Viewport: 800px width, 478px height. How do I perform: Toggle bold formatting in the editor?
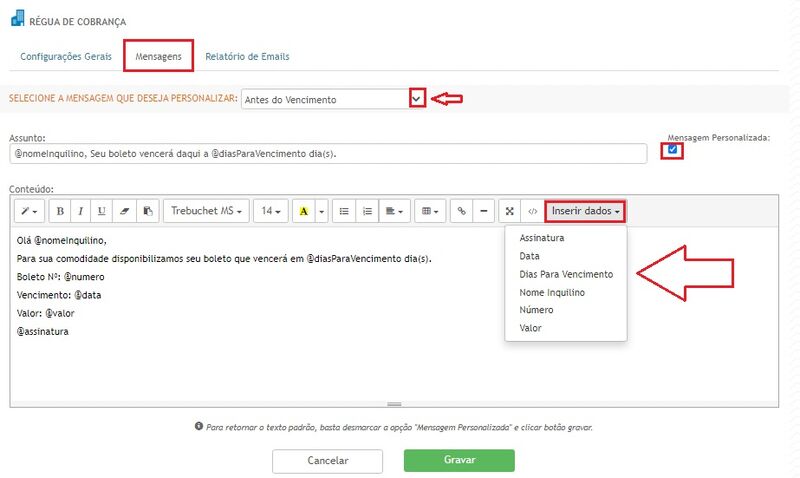point(60,211)
